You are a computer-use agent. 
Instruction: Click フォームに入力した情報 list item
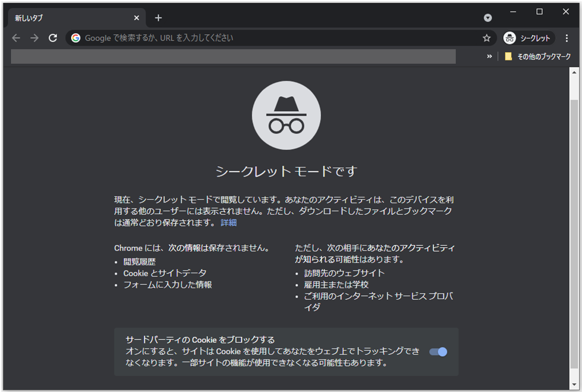pyautogui.click(x=168, y=285)
